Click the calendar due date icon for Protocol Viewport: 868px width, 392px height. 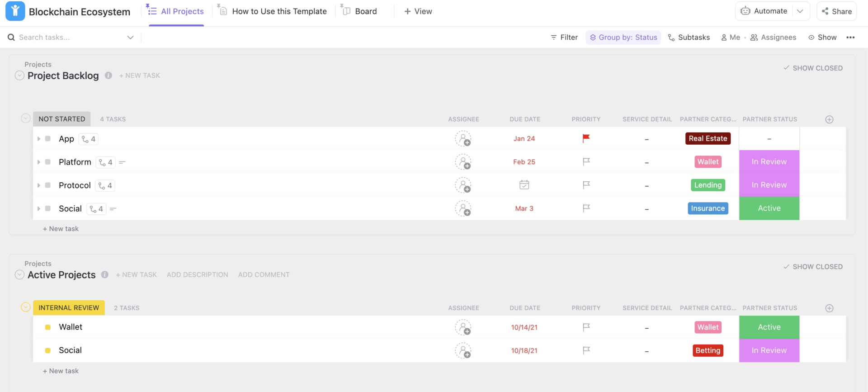tap(524, 185)
